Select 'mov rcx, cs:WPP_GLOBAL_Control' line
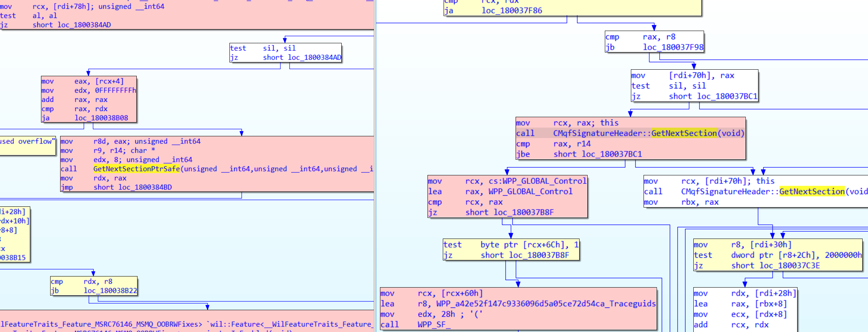 pyautogui.click(x=507, y=181)
